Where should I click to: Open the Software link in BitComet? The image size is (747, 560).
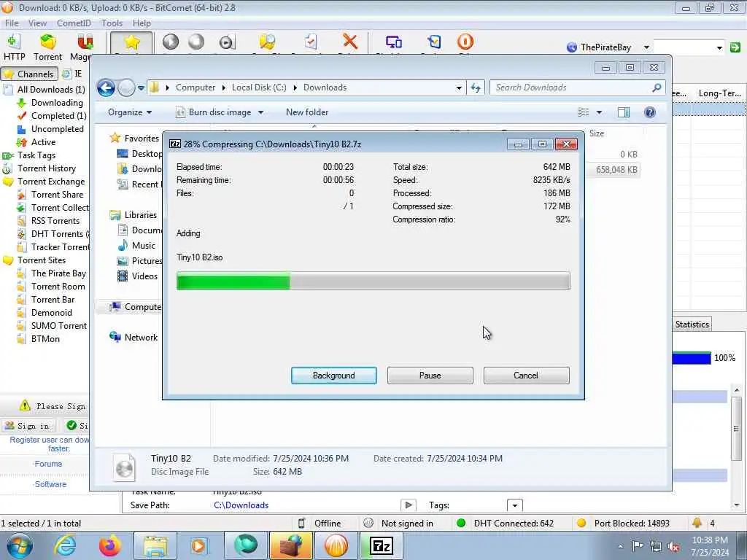tap(50, 484)
